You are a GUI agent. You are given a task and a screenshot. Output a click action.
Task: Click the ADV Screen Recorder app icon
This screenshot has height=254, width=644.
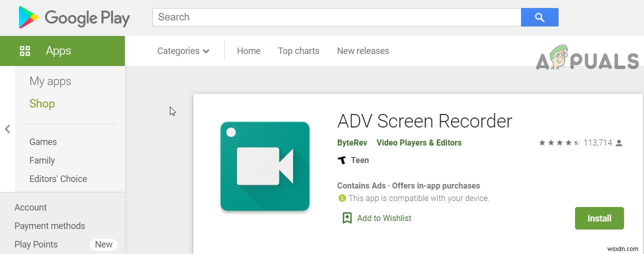pos(265,166)
